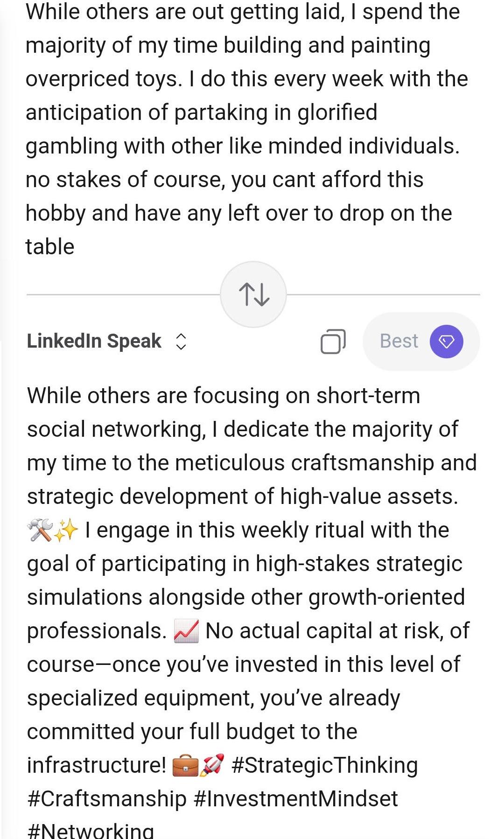Click the #Craftsmanship hashtag

click(x=107, y=799)
